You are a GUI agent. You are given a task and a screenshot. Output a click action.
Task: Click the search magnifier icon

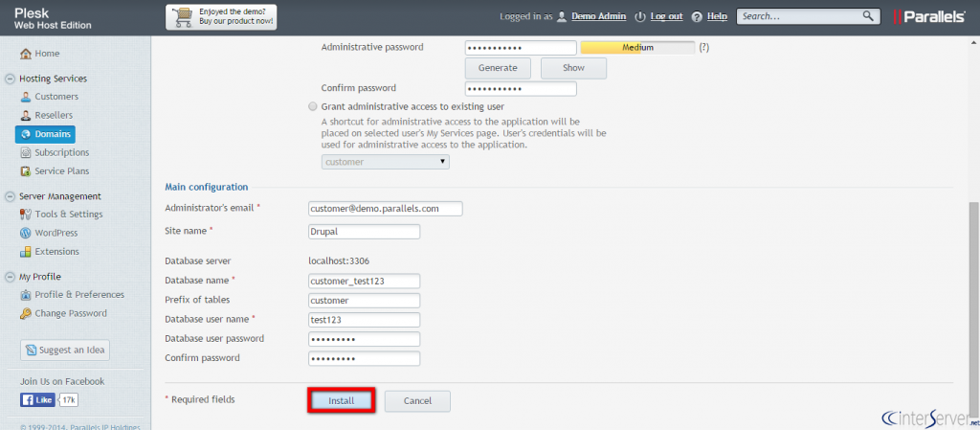coord(868,16)
